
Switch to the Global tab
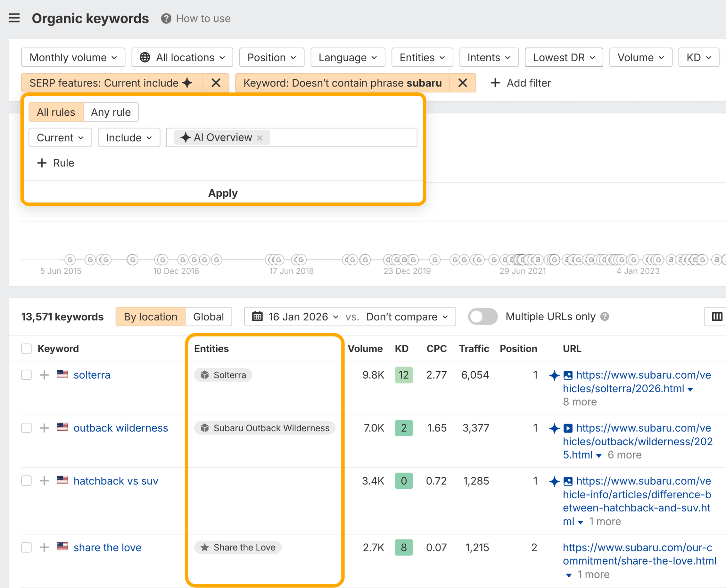[208, 317]
